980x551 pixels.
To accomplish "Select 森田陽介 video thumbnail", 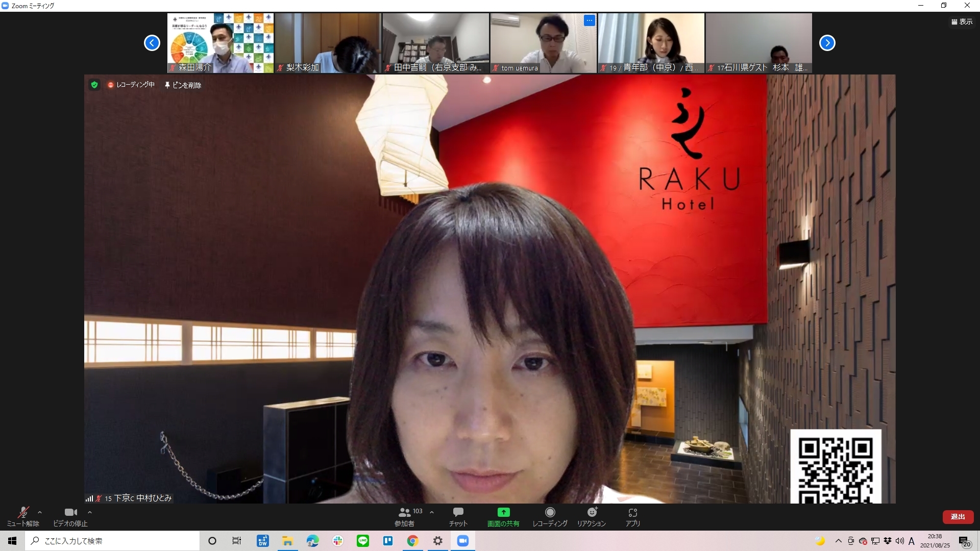I will tap(220, 43).
